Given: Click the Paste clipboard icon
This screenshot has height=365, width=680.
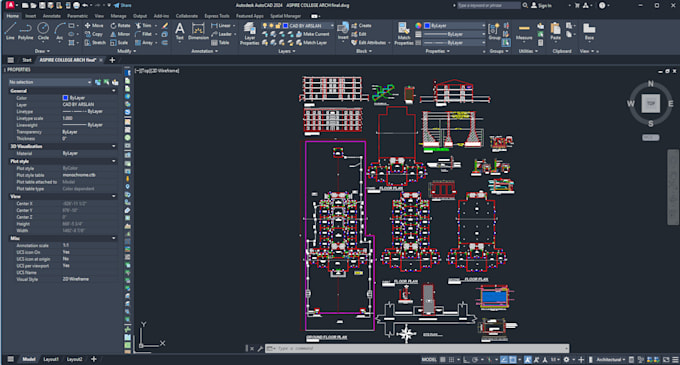Looking at the screenshot, I should (556, 32).
